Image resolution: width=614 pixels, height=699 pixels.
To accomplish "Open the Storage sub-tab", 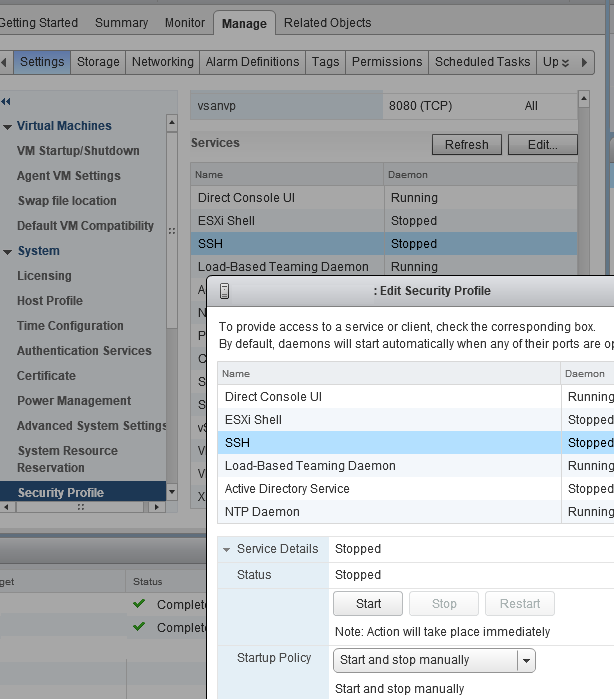I will point(98,62).
